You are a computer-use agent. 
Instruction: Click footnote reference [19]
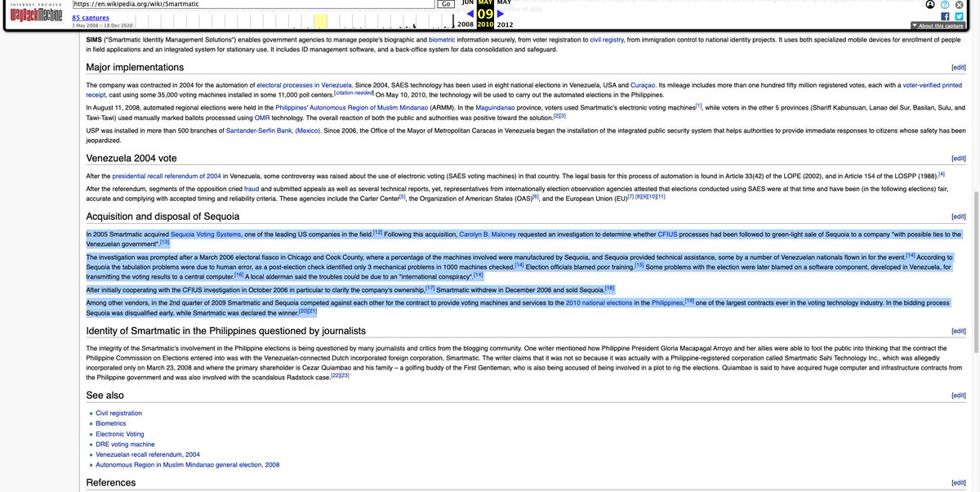pos(689,301)
